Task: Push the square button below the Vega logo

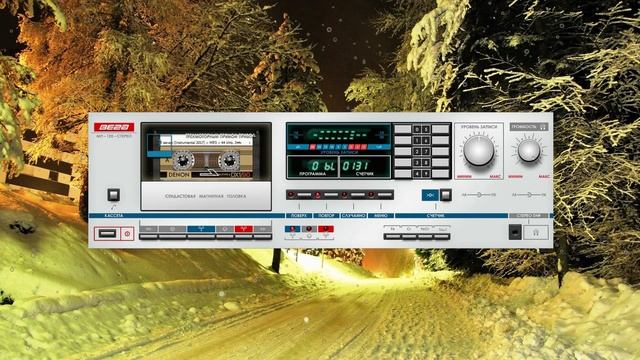Action: coord(113,194)
